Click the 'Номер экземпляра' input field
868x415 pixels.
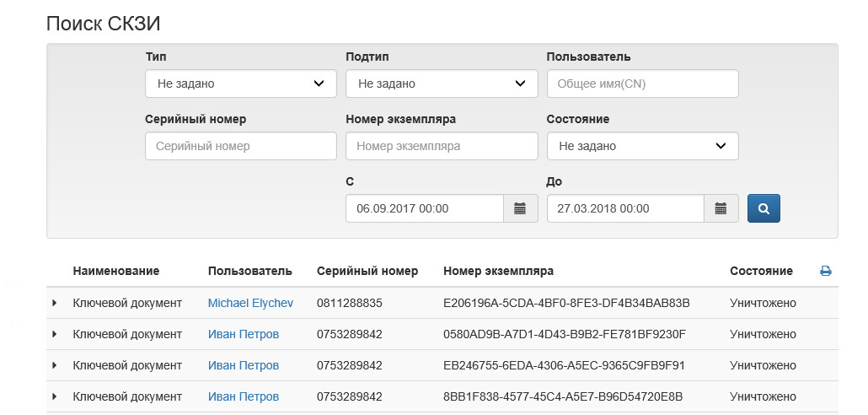coord(442,146)
